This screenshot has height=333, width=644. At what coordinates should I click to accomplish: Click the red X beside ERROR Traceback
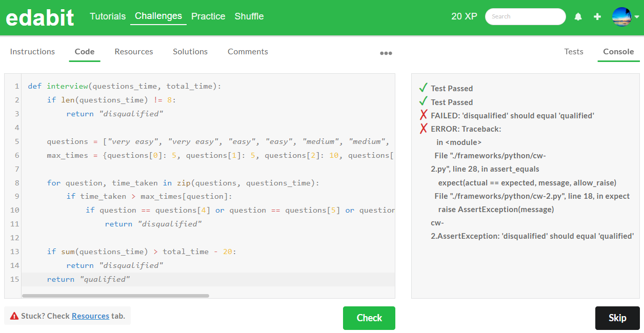pyautogui.click(x=424, y=129)
